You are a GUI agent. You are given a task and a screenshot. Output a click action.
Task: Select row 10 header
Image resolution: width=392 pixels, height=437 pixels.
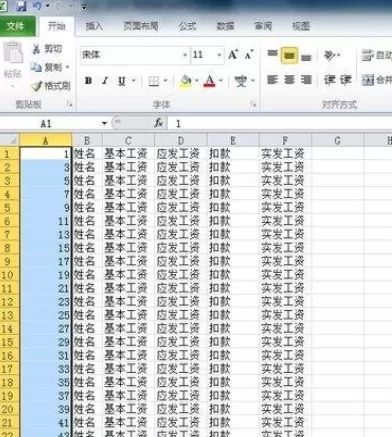coord(9,275)
